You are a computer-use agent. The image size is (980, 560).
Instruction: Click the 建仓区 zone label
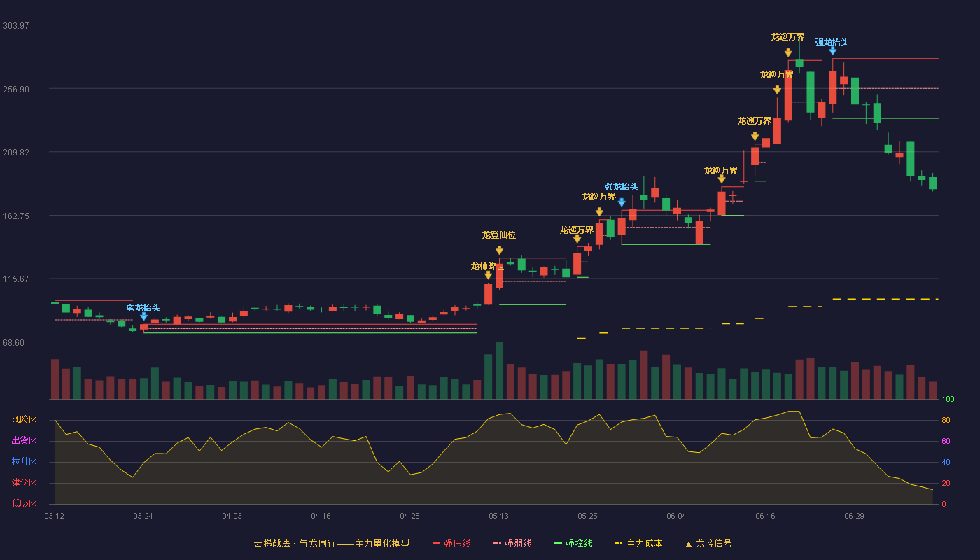[24, 483]
